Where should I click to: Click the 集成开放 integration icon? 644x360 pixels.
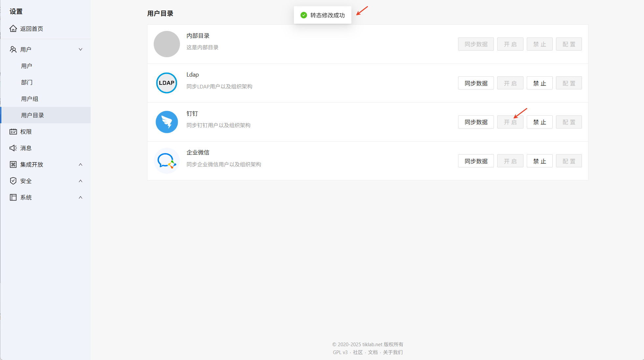pyautogui.click(x=13, y=164)
